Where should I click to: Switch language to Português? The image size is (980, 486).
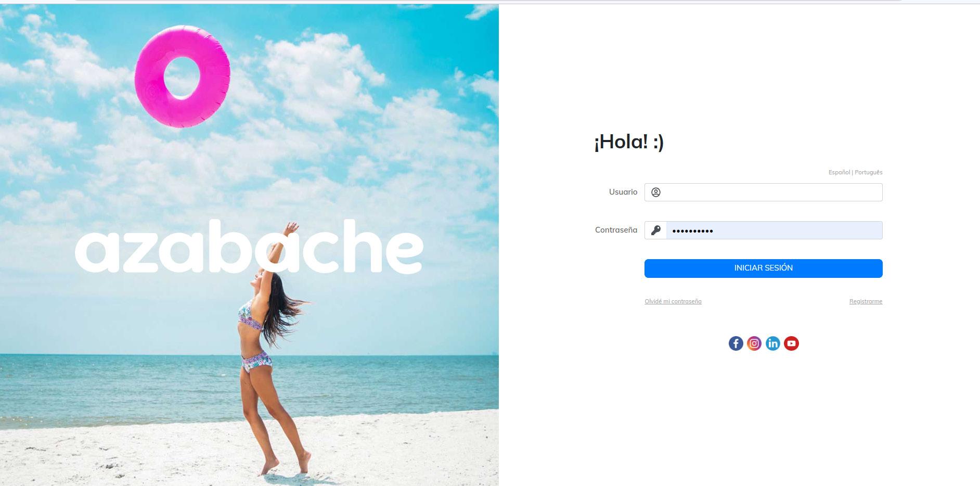[869, 172]
